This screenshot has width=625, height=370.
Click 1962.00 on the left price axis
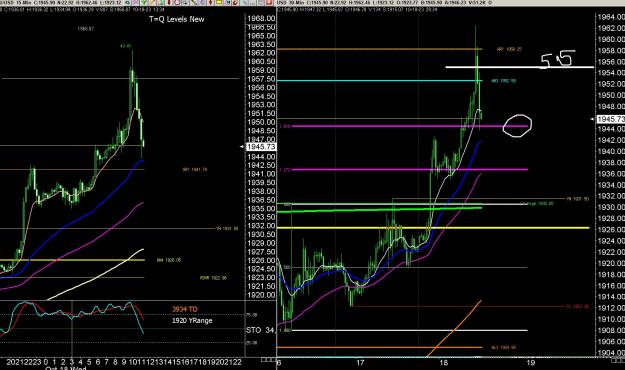pos(261,53)
